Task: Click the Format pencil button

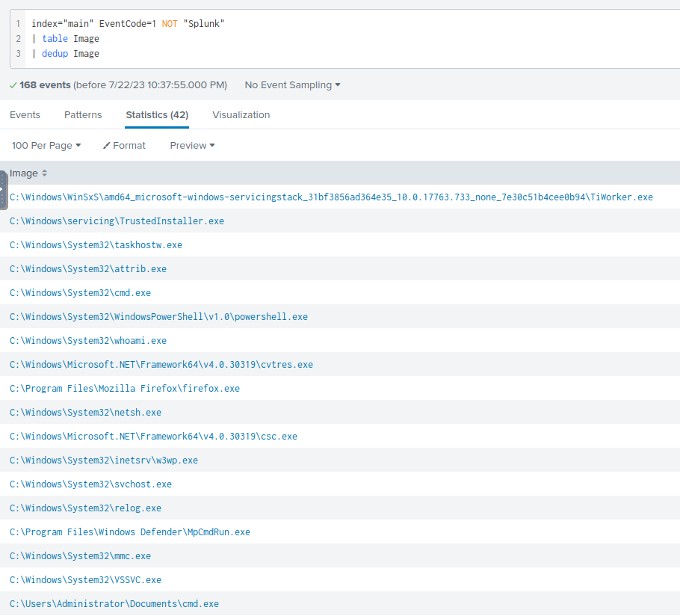Action: tap(124, 146)
